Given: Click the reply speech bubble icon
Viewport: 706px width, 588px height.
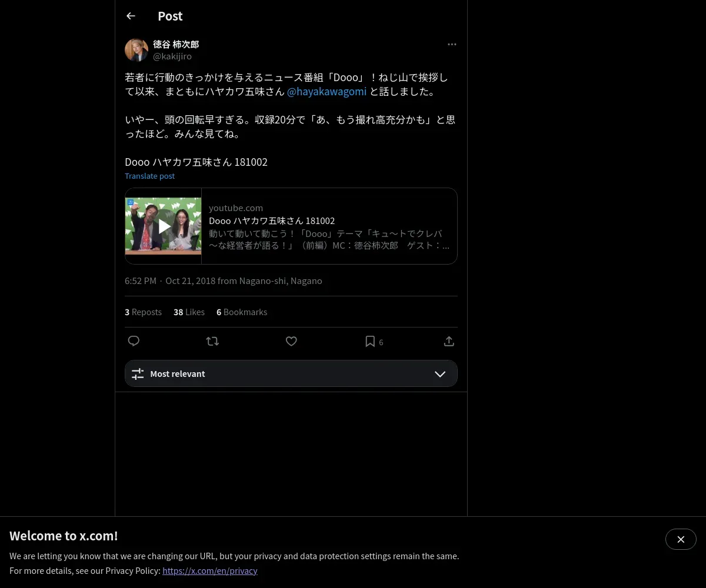Looking at the screenshot, I should (x=134, y=341).
